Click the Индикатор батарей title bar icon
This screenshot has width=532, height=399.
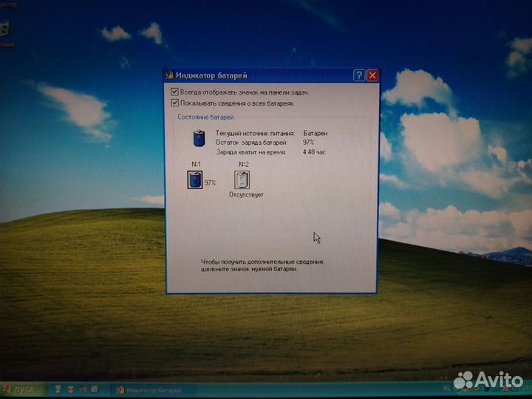click(x=170, y=75)
